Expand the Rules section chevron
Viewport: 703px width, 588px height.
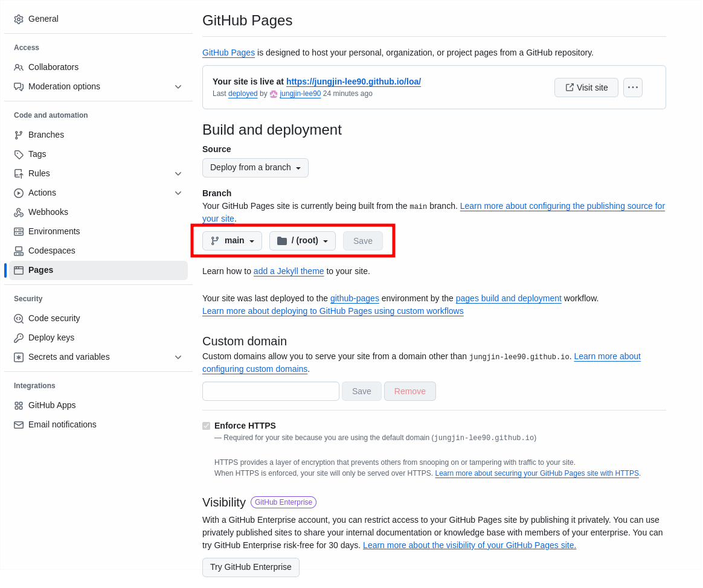click(178, 173)
